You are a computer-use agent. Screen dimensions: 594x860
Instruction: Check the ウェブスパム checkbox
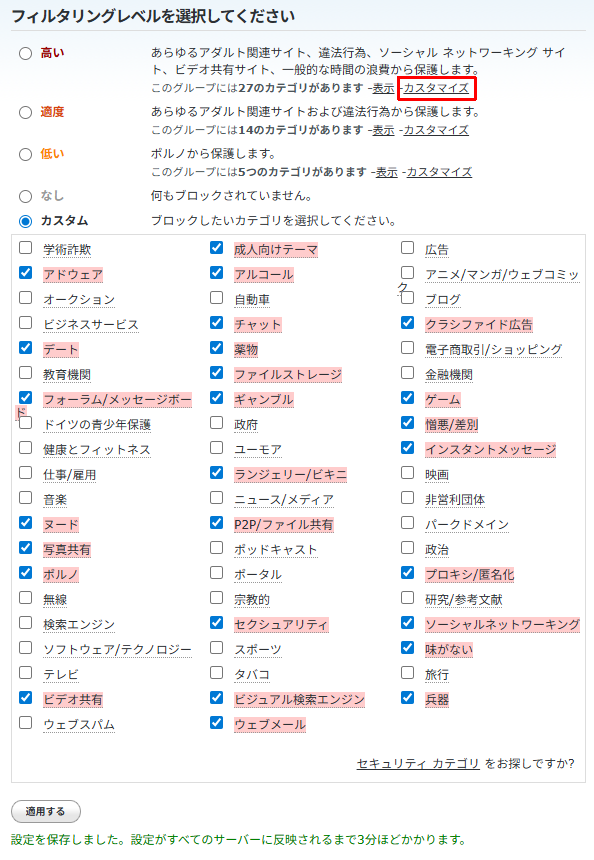pyautogui.click(x=25, y=722)
